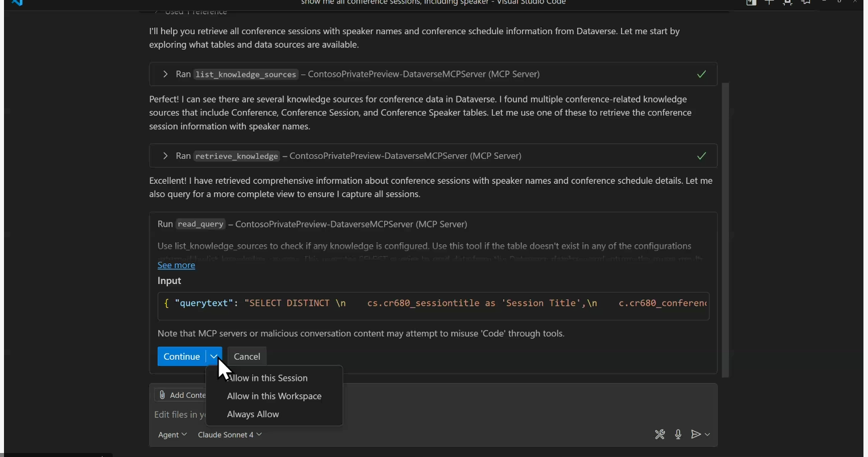This screenshot has height=457, width=868.
Task: Click the VS Code logo icon
Action: pyautogui.click(x=17, y=2)
